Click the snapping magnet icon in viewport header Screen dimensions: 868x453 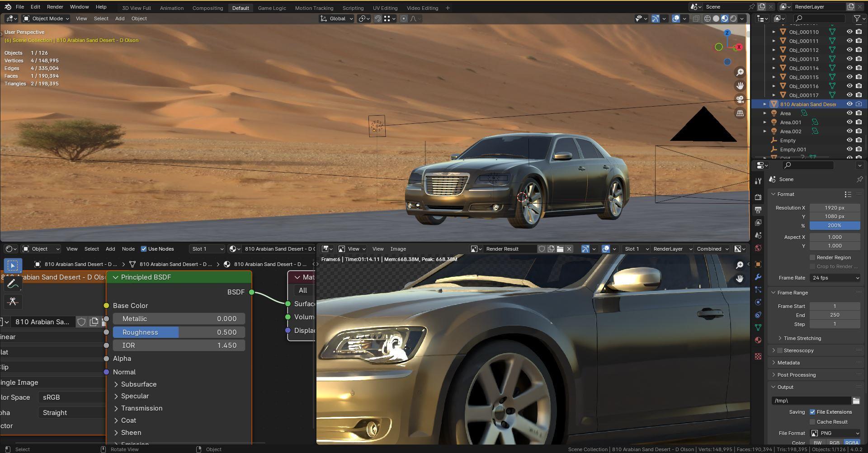(x=377, y=19)
